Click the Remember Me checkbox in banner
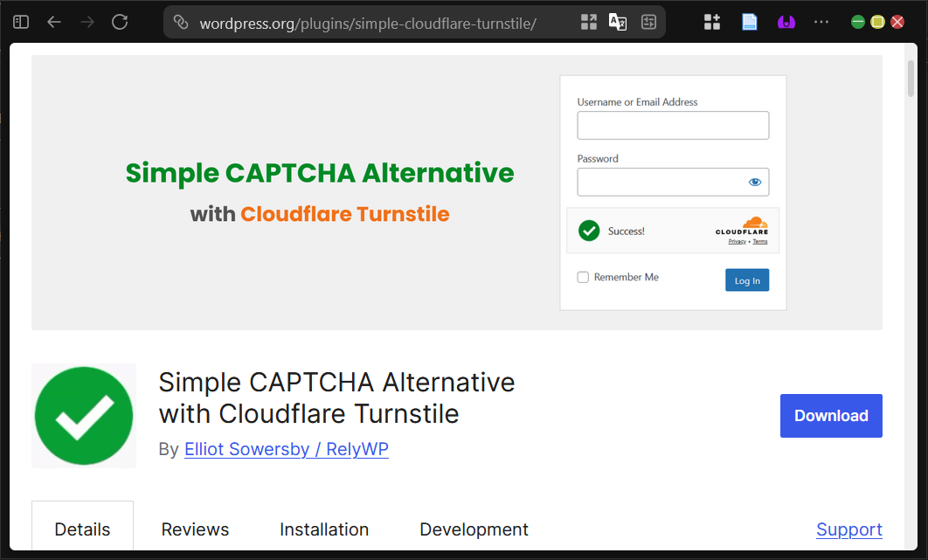928x560 pixels. click(x=583, y=277)
